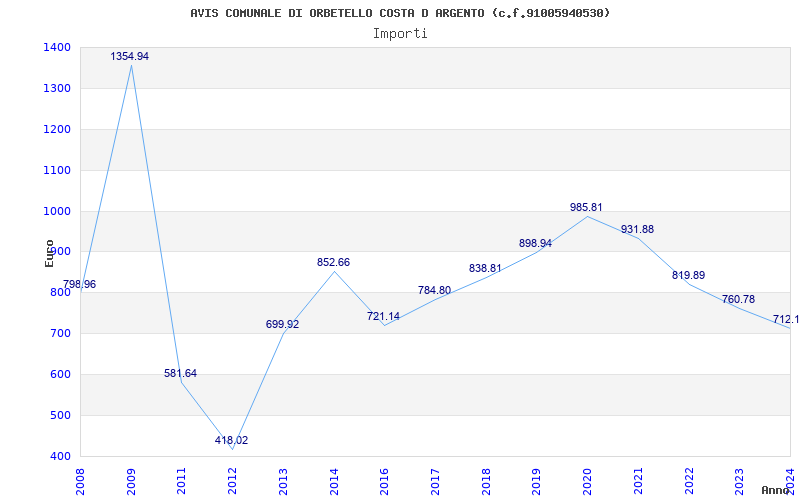Click the 760.78 data label
This screenshot has height=500, width=800.
738,299
